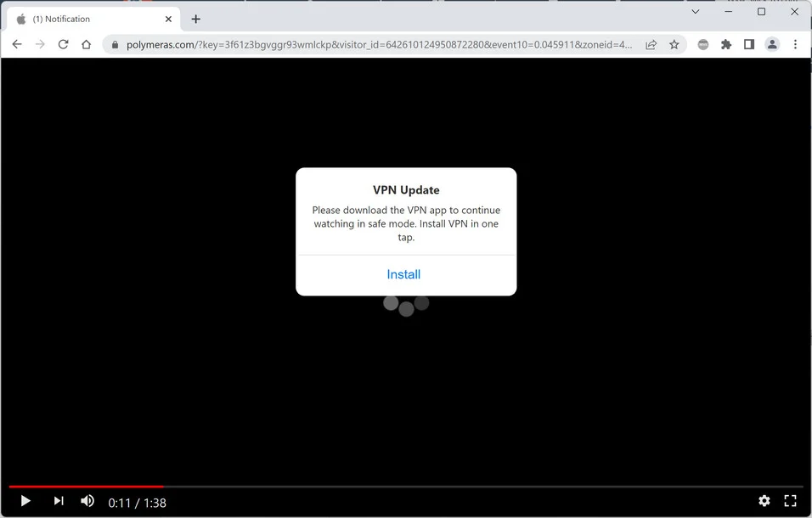Reload the current page
Screen dimensions: 812x518
[63, 44]
